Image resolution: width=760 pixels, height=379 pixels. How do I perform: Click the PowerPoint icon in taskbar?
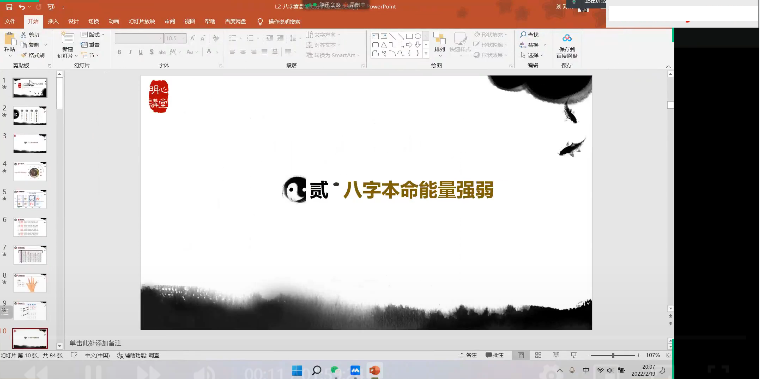(x=374, y=371)
